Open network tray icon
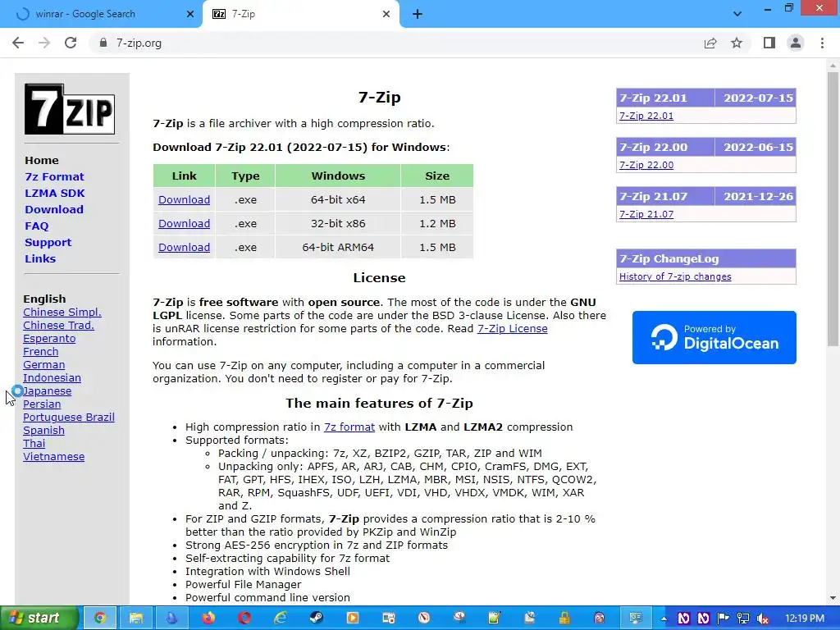The height and width of the screenshot is (630, 840). click(743, 619)
